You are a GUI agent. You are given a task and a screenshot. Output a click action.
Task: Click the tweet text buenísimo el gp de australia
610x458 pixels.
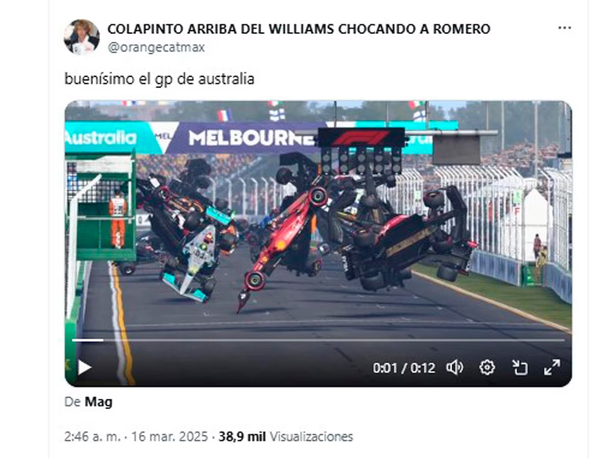(x=159, y=79)
